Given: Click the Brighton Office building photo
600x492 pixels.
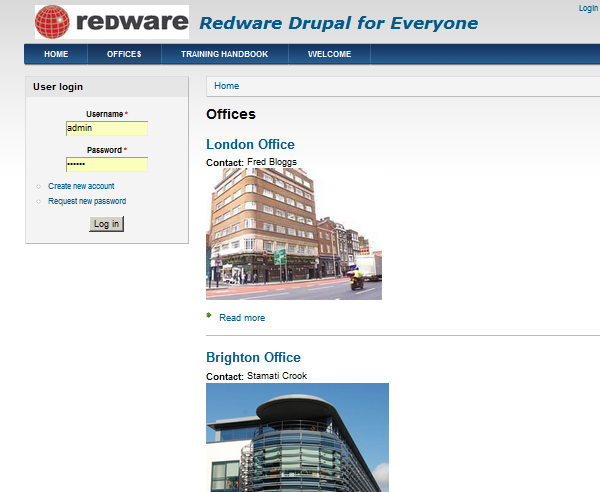Looking at the screenshot, I should 297,437.
